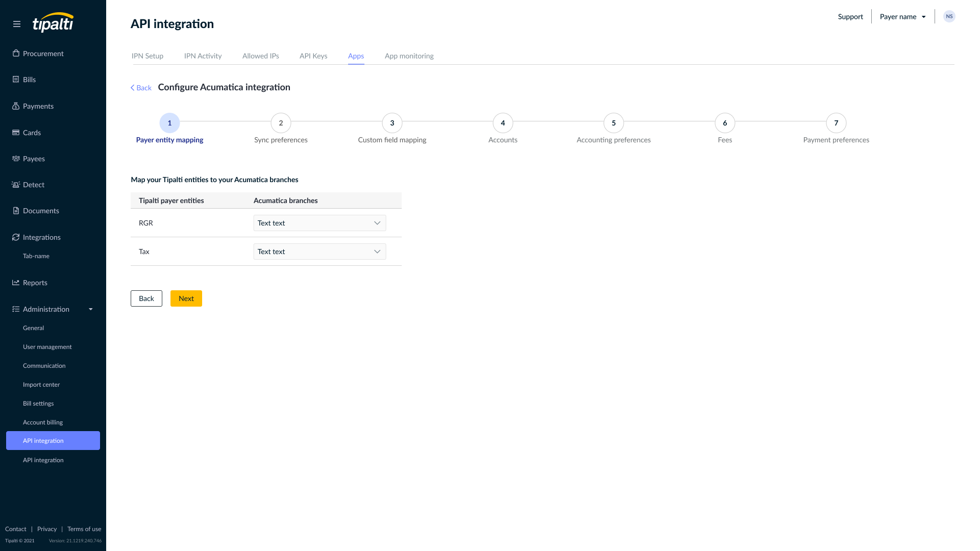Open the App monitoring tab
Screen dimensions: 980x551
[409, 56]
